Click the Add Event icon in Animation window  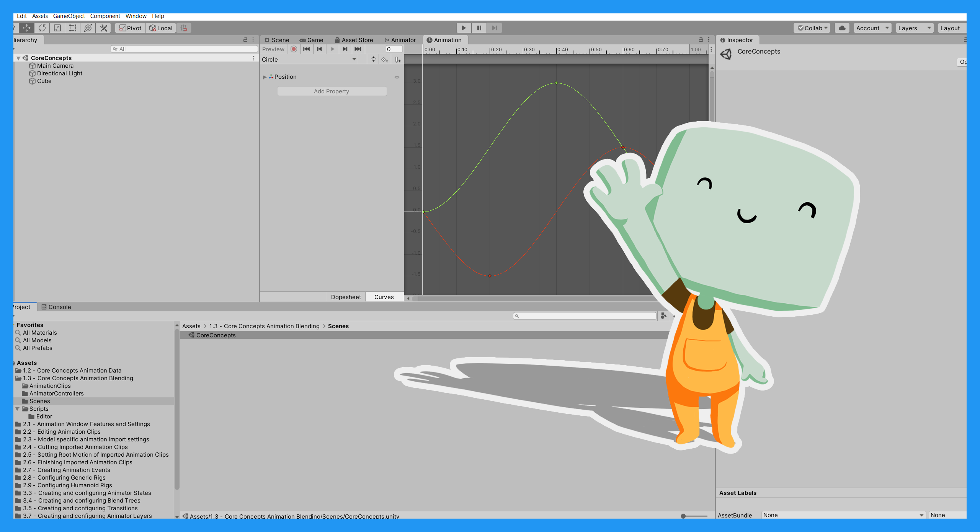pos(397,59)
